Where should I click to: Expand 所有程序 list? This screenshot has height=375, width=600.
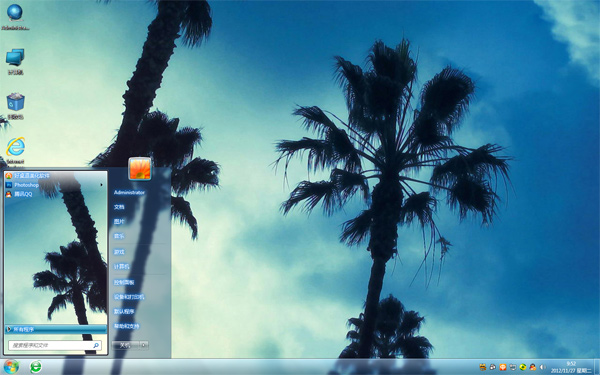click(x=55, y=329)
